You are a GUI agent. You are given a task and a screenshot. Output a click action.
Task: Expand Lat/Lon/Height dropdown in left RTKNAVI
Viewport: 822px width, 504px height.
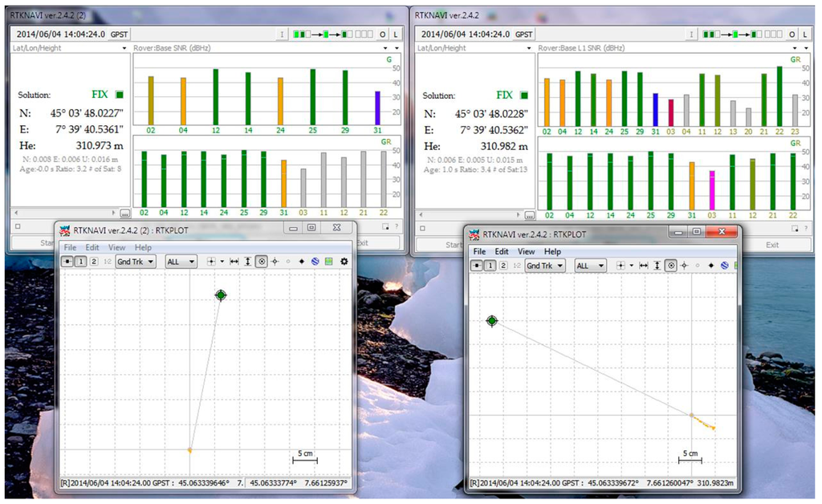click(126, 48)
